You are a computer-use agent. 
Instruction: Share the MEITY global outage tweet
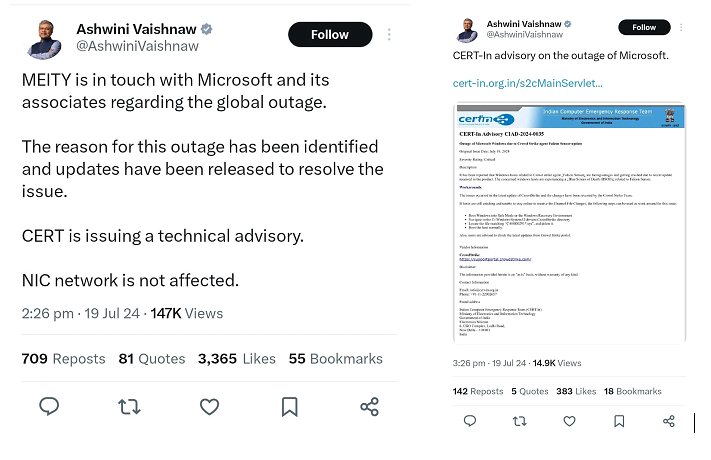click(369, 406)
